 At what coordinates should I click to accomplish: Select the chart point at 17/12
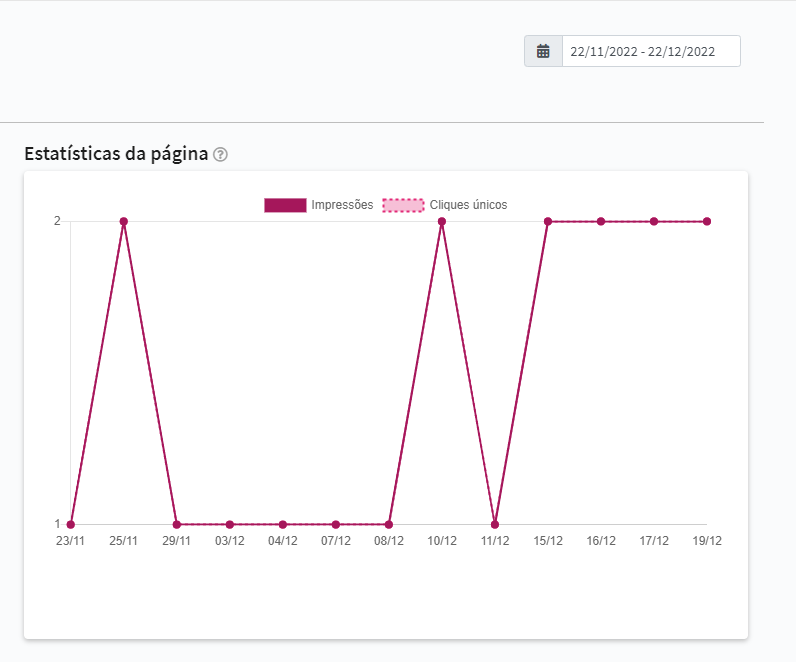pyautogui.click(x=654, y=221)
